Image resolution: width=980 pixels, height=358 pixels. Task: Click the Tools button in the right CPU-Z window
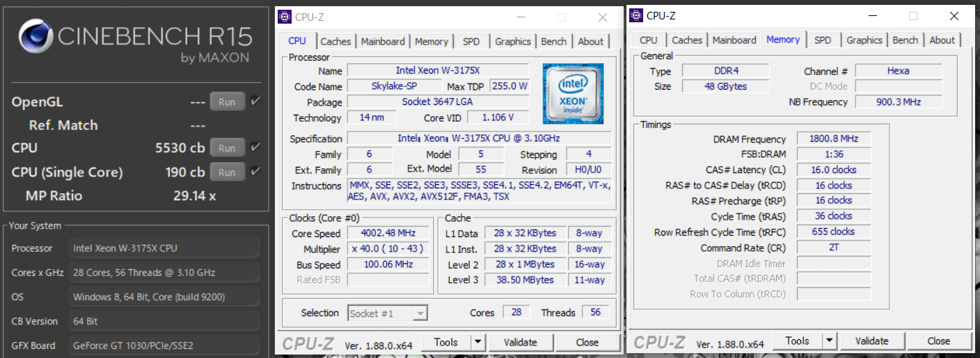(x=797, y=341)
